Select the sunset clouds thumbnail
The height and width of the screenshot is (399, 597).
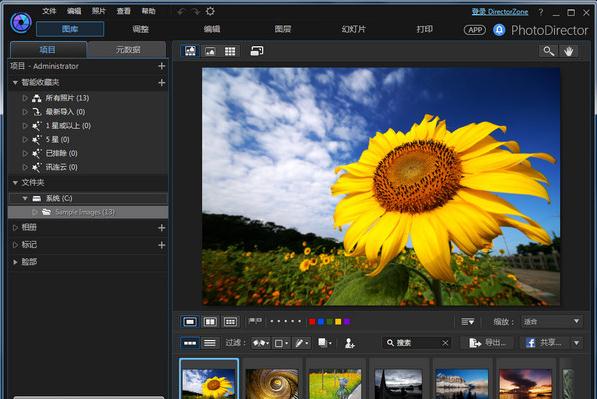525,383
